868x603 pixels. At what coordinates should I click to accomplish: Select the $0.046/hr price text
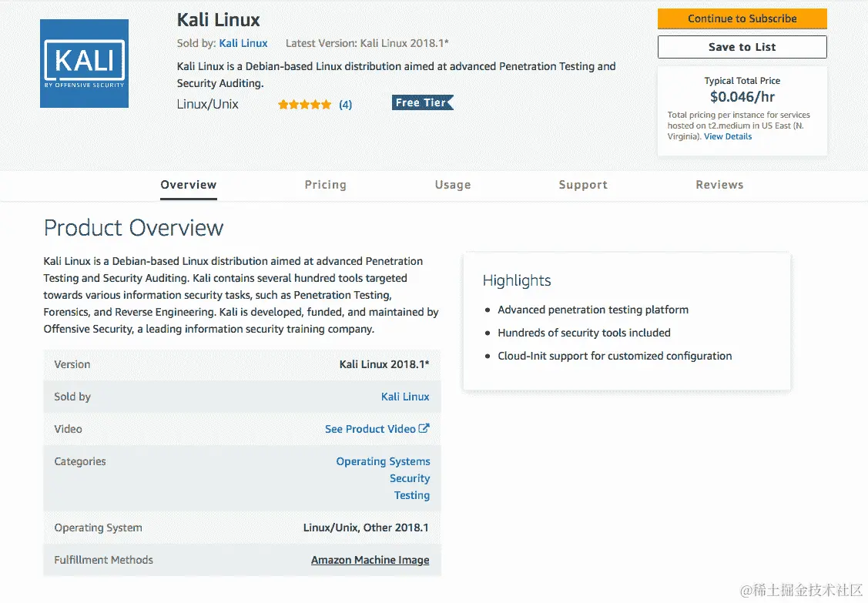[742, 97]
